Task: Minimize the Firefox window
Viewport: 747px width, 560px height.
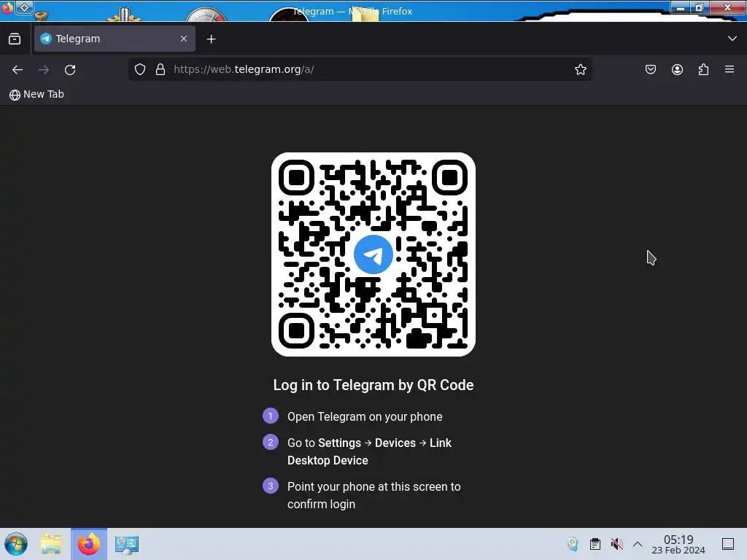Action: (x=681, y=7)
